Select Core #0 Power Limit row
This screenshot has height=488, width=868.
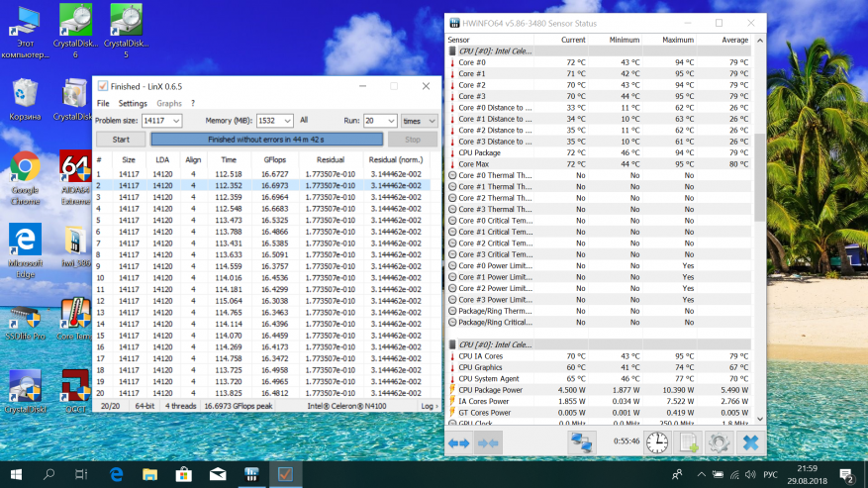599,265
